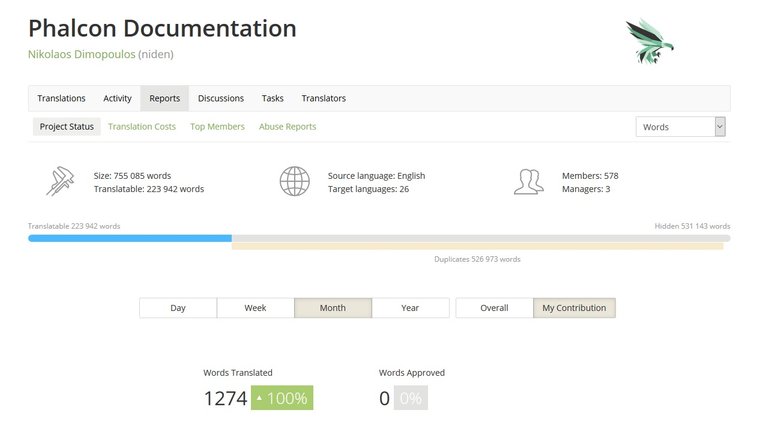This screenshot has height=422, width=768.
Task: Click the members people icon
Action: [528, 182]
